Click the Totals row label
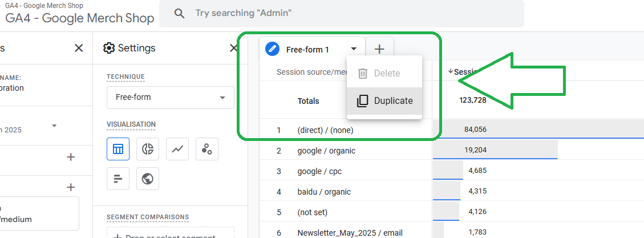This screenshot has width=644, height=238. pos(308,100)
